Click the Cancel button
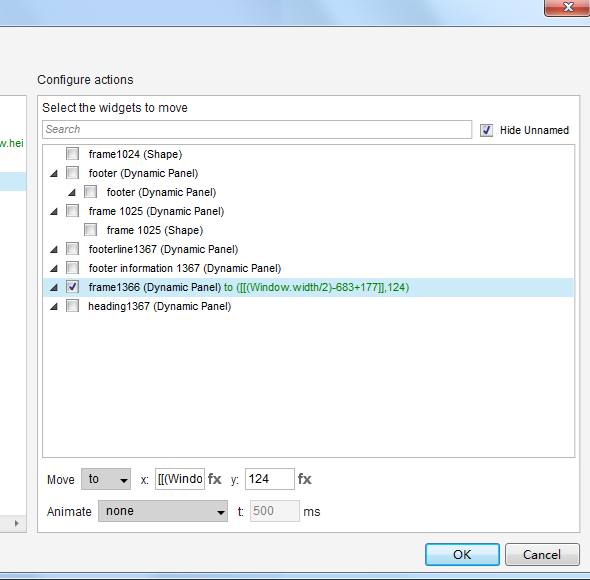Image resolution: width=590 pixels, height=580 pixels. [x=542, y=554]
